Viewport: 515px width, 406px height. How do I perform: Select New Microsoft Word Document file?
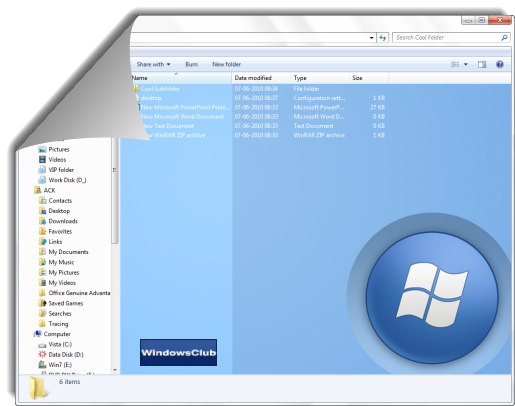pyautogui.click(x=182, y=117)
